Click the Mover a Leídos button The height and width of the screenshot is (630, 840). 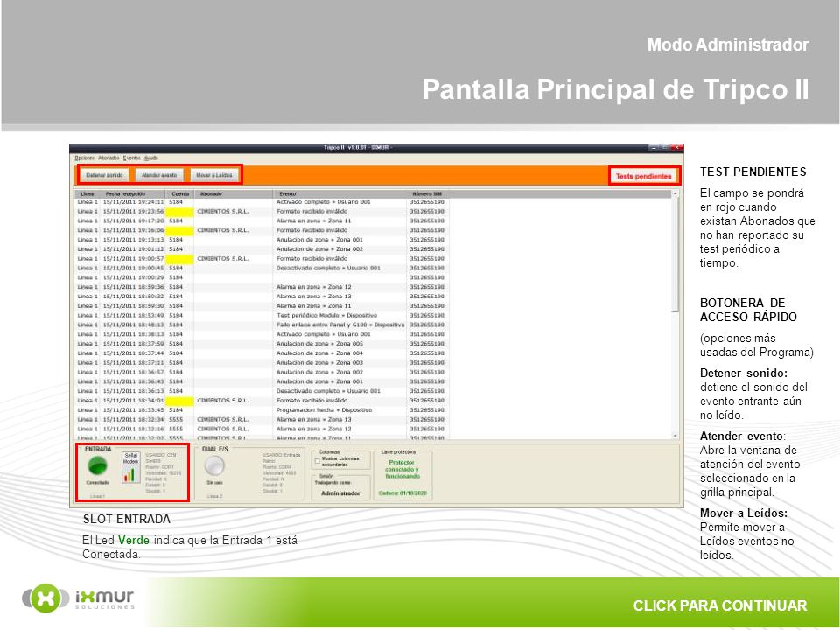(x=214, y=175)
